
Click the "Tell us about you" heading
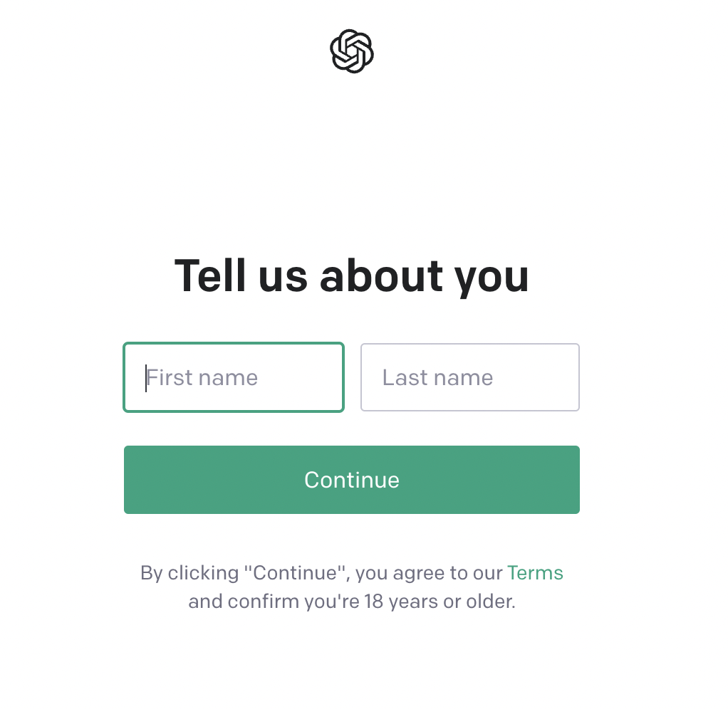351,276
